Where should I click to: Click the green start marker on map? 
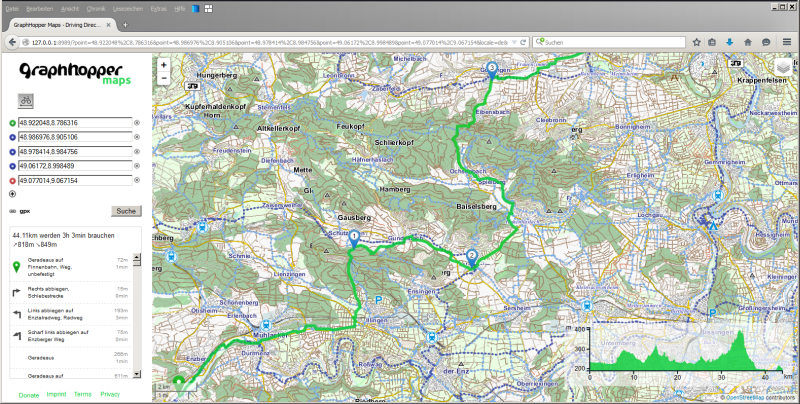pos(179,382)
